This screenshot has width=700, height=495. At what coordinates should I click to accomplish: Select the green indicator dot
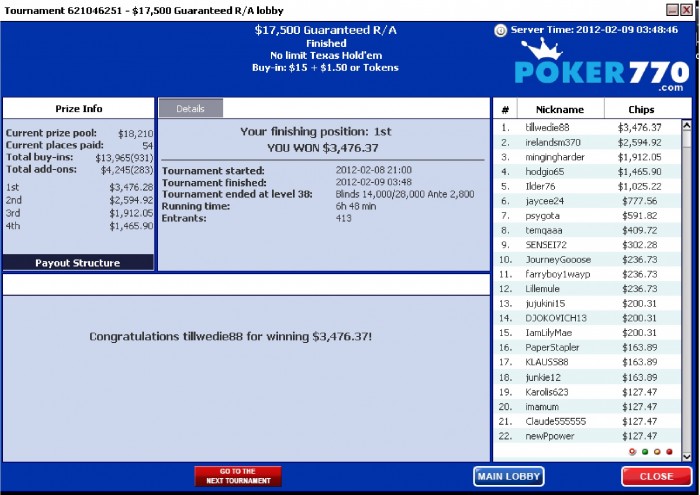(645, 452)
